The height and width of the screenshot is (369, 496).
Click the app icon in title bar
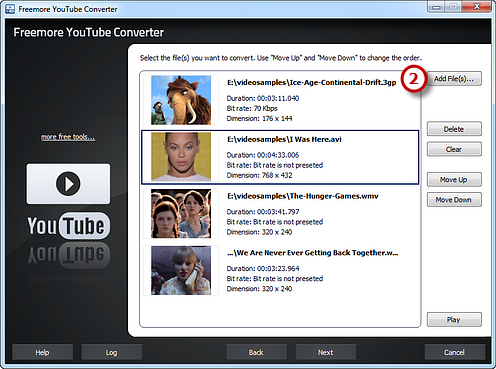tap(10, 9)
